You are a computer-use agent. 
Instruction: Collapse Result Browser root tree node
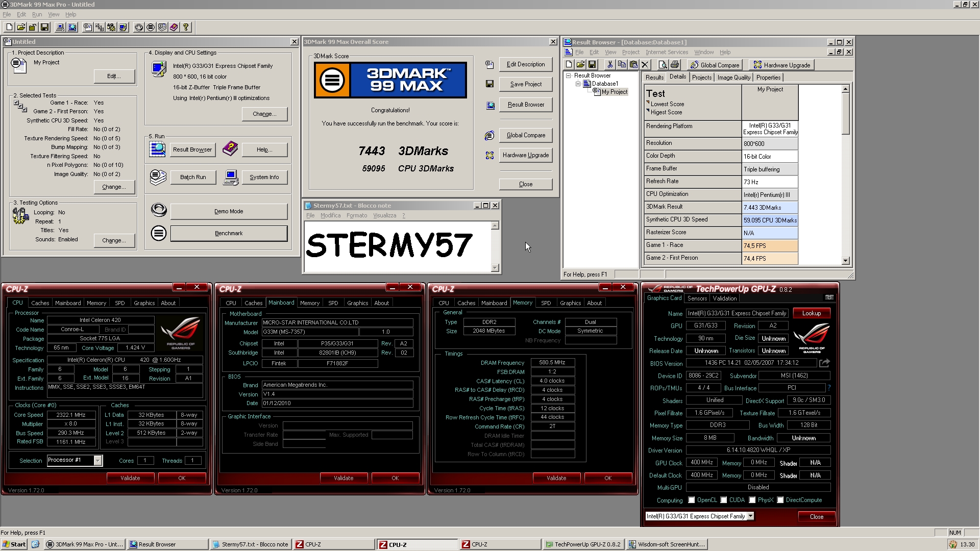point(569,76)
